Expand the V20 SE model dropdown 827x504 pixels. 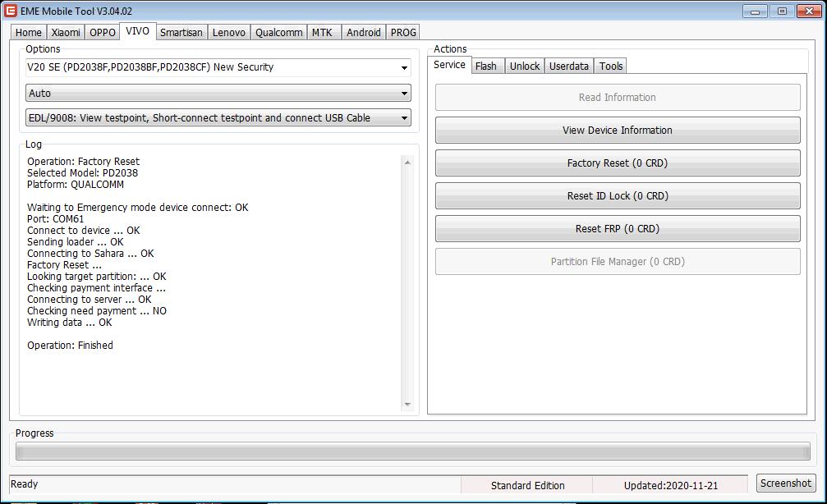405,67
